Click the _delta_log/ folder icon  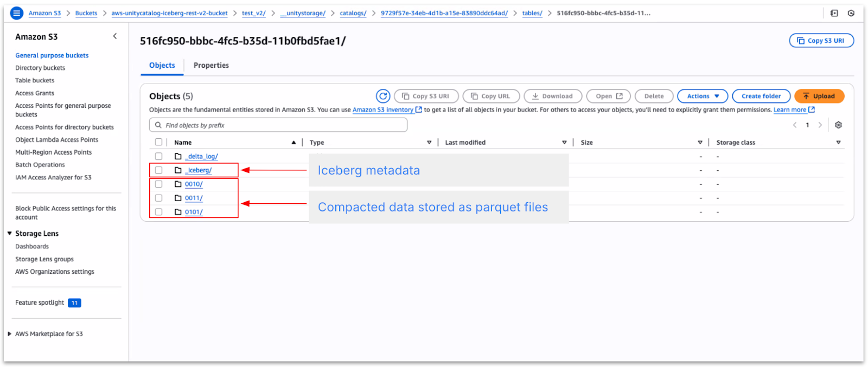[178, 156]
